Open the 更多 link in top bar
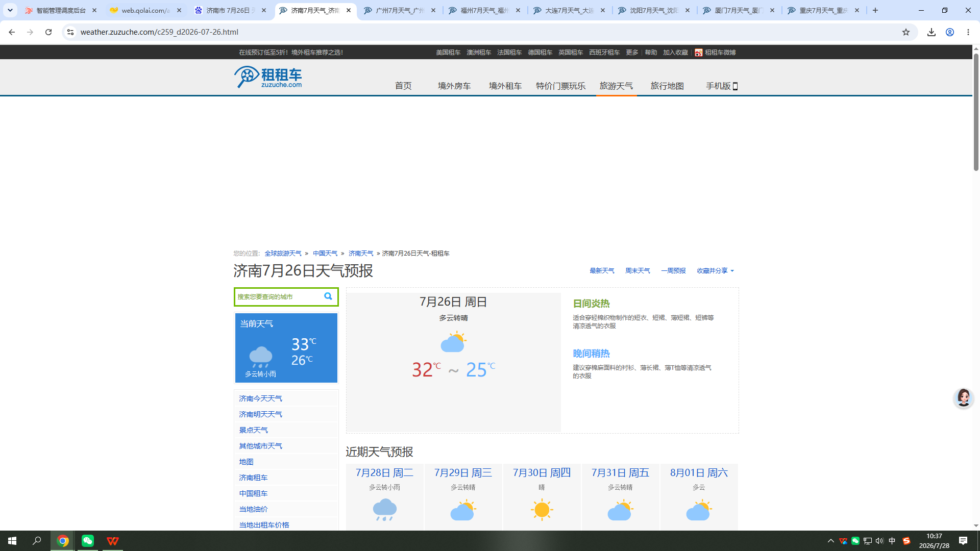980x551 pixels. coord(632,53)
